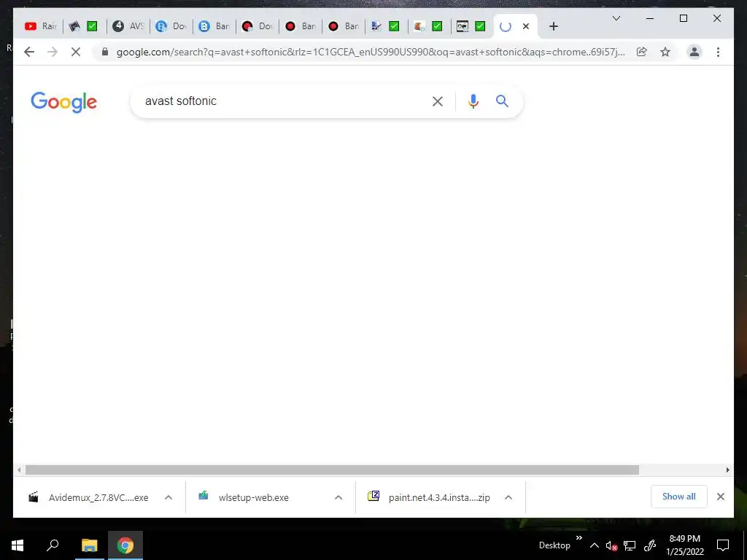Open the tab search chevron
Viewport: 747px width, 560px height.
tap(616, 18)
